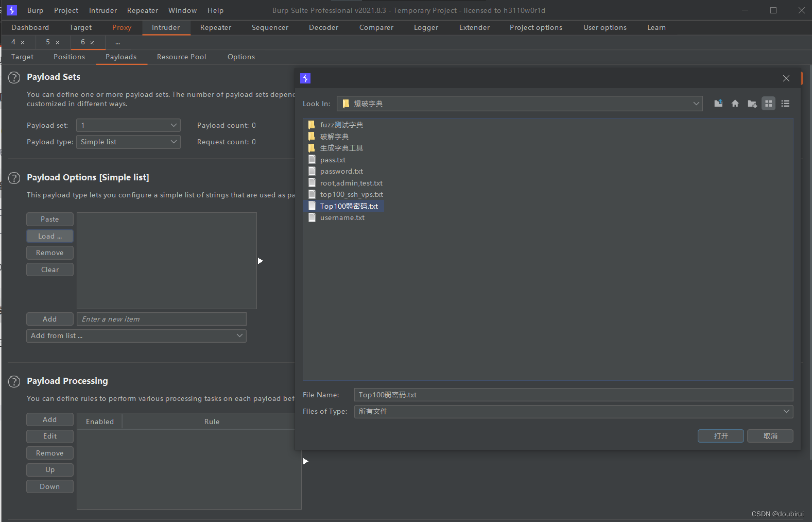Open the Burp menu
This screenshot has width=812, height=522.
pos(35,10)
